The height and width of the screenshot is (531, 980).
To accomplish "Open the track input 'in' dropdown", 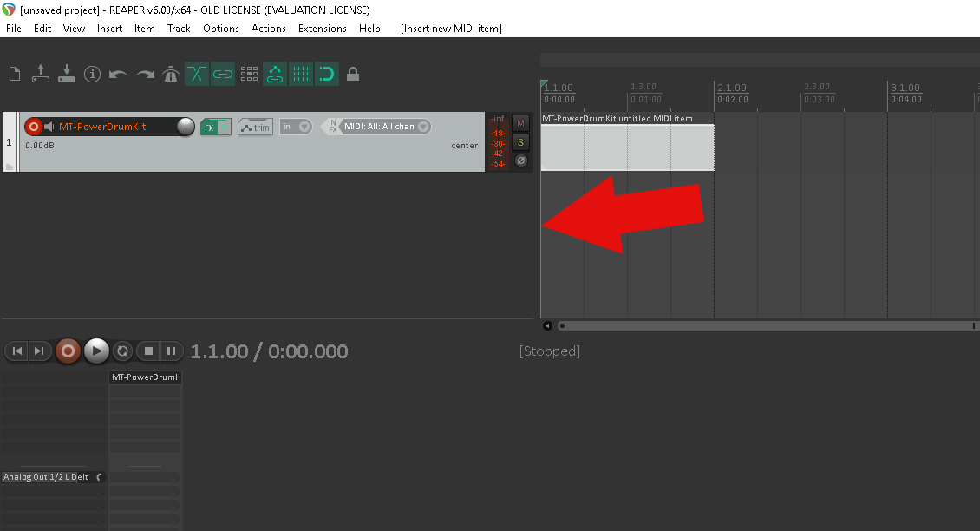I will pos(296,127).
